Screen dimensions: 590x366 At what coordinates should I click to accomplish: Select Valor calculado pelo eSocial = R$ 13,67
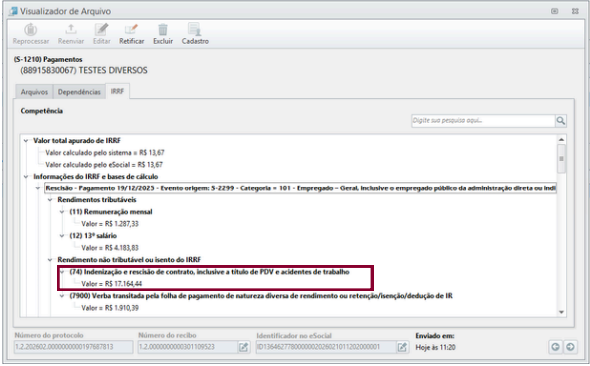104,165
